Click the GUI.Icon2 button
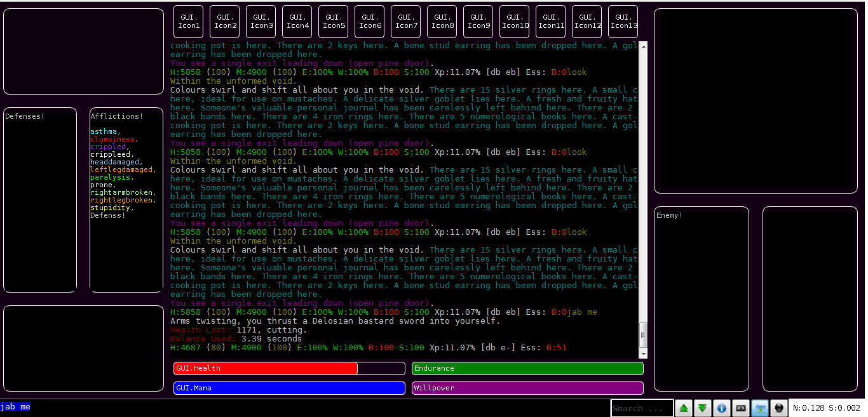This screenshot has width=868, height=417. click(x=225, y=22)
